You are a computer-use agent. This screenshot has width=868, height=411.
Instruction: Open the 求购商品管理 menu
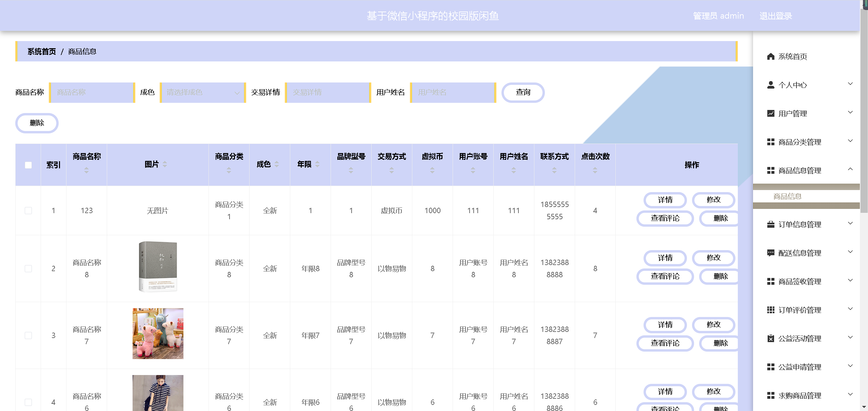pos(799,395)
